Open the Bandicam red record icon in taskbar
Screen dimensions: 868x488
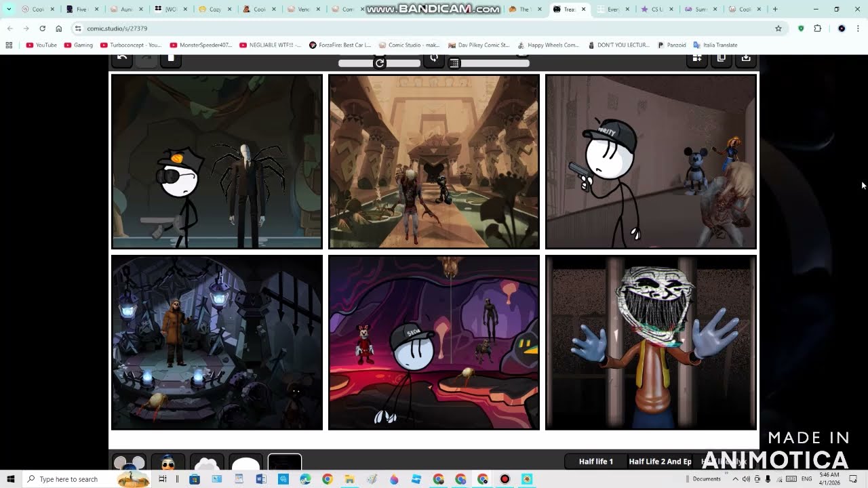[505, 479]
